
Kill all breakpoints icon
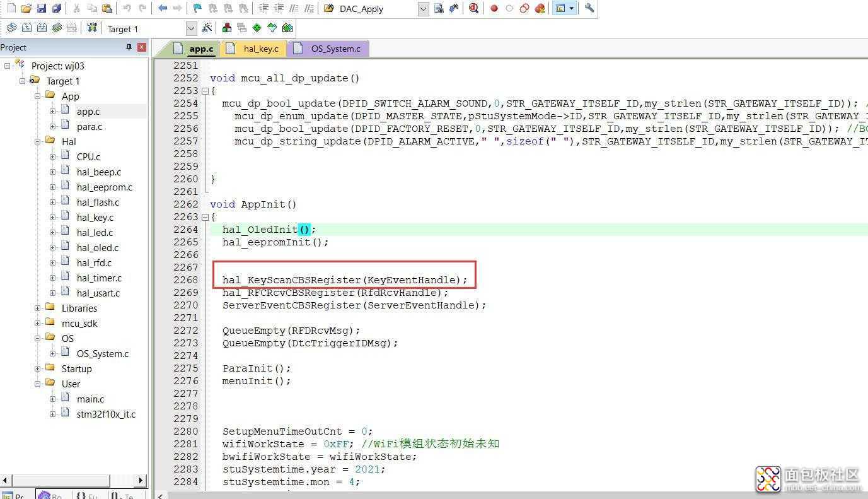[x=540, y=9]
